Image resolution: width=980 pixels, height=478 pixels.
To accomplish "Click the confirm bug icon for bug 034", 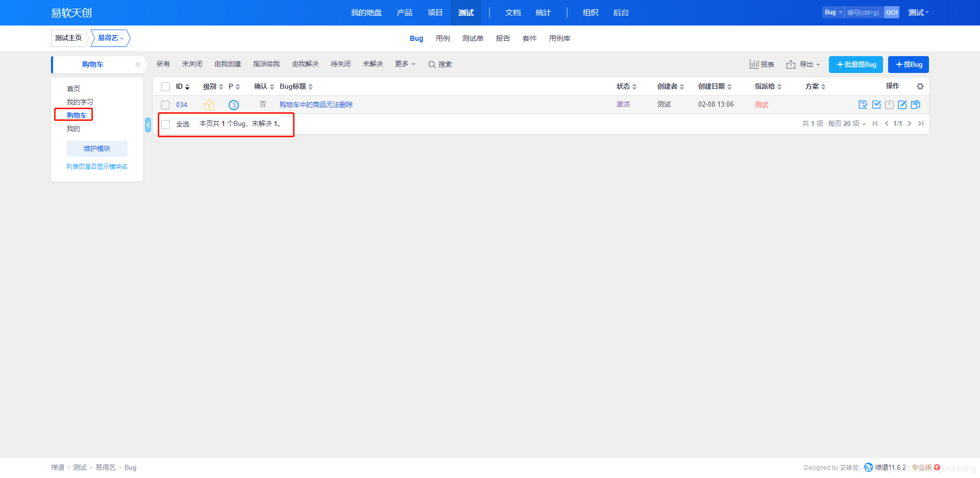I will tap(863, 105).
